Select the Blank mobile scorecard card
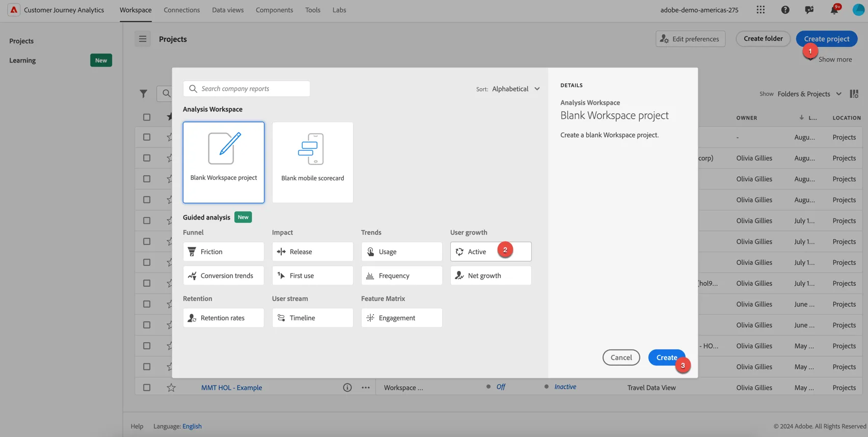 click(313, 162)
